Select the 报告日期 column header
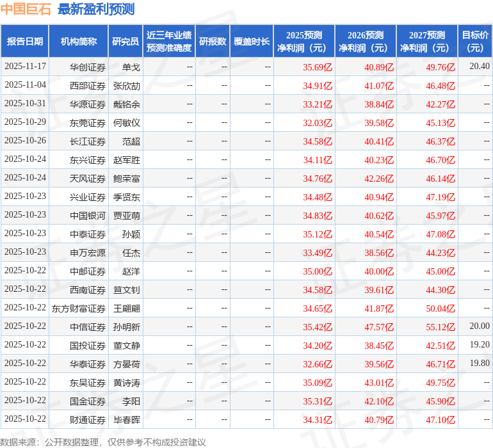This screenshot has width=493, height=448. 25,42
